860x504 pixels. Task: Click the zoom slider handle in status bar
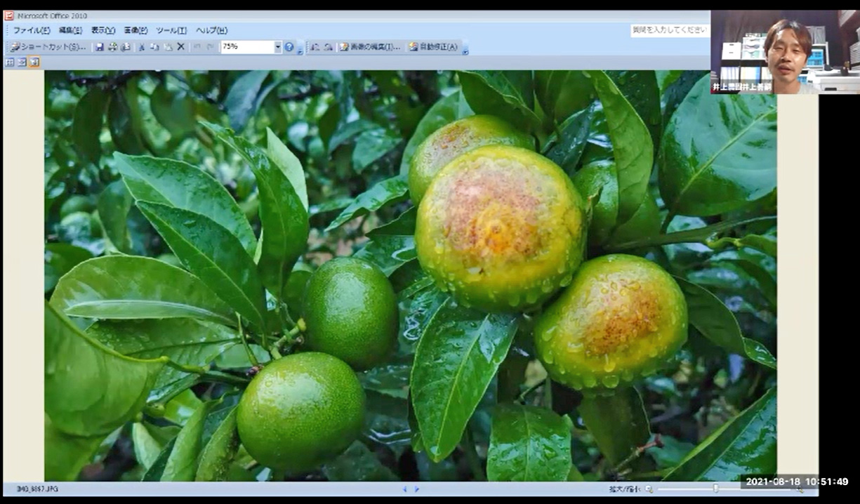click(715, 489)
